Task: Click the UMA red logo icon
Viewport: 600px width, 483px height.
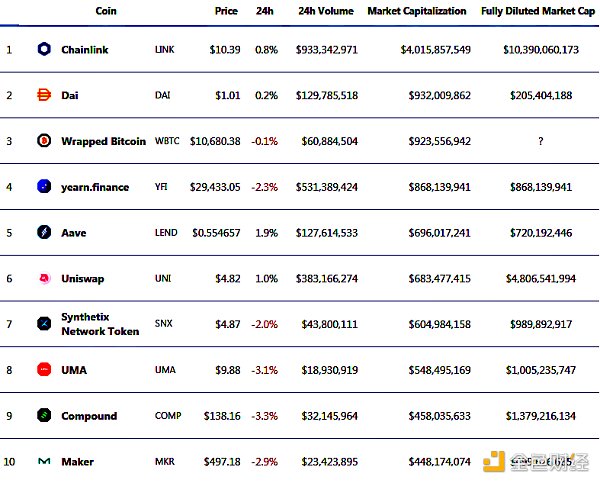Action: (x=44, y=370)
